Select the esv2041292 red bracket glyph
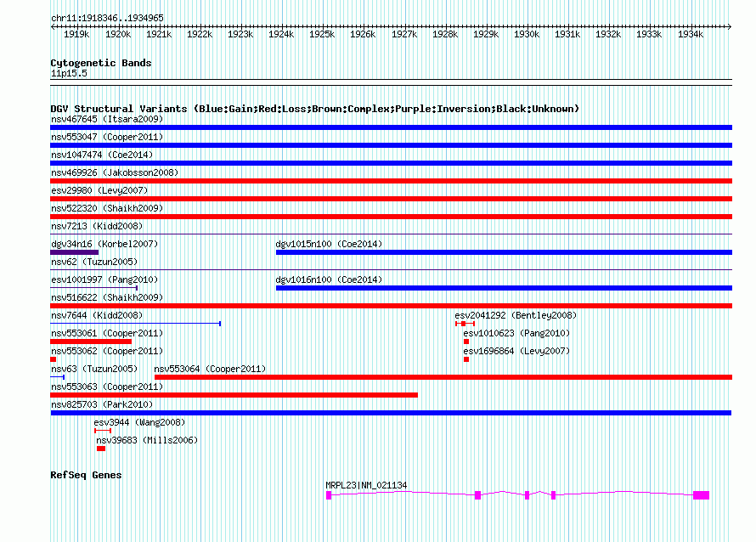This screenshot has height=542, width=756. [x=465, y=324]
